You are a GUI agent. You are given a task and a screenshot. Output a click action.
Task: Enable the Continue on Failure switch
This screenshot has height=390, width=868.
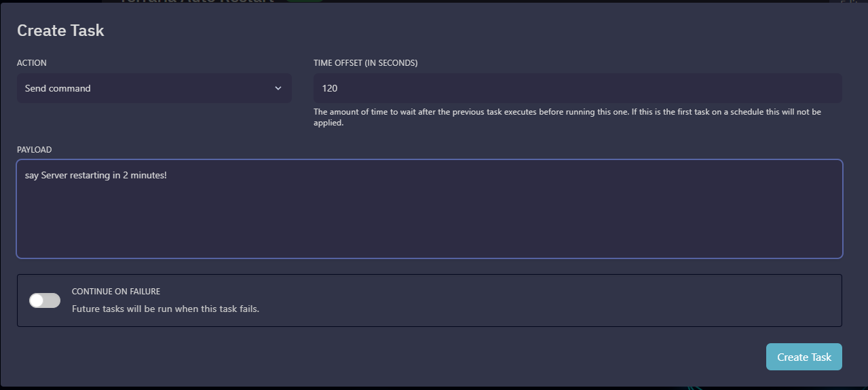(x=45, y=300)
